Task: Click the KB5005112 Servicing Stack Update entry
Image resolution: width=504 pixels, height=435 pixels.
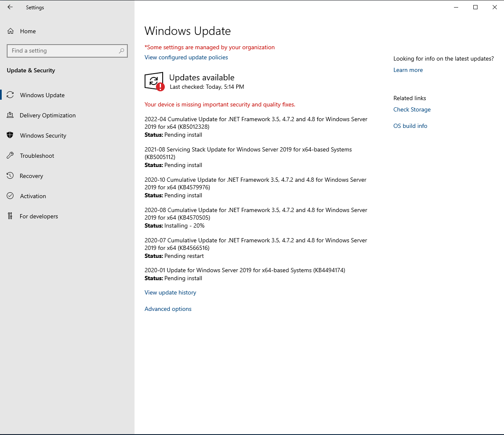Action: (248, 157)
